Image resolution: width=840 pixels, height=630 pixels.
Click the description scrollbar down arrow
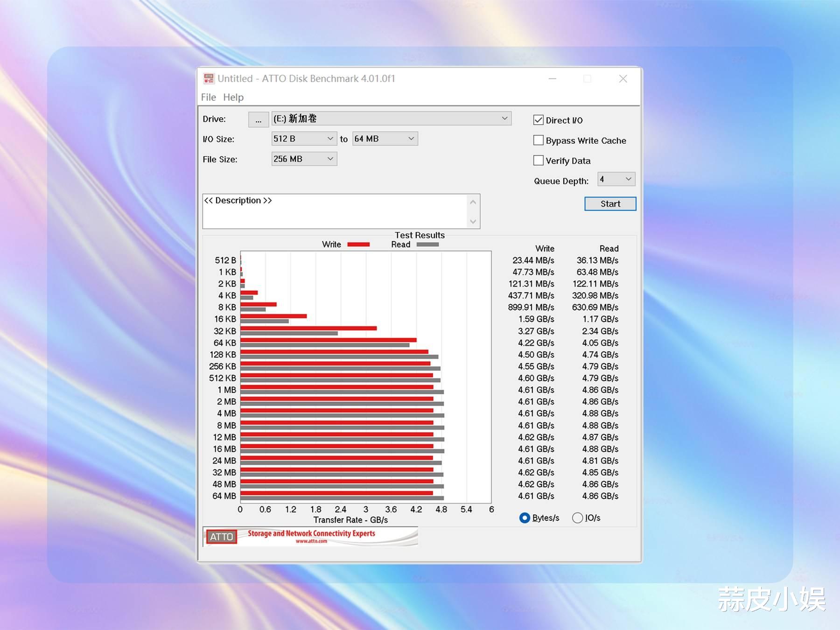473,221
